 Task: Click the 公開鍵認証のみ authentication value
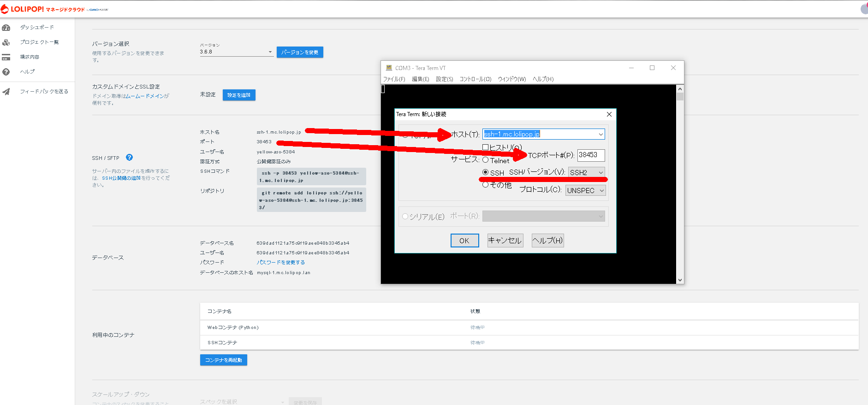[273, 162]
